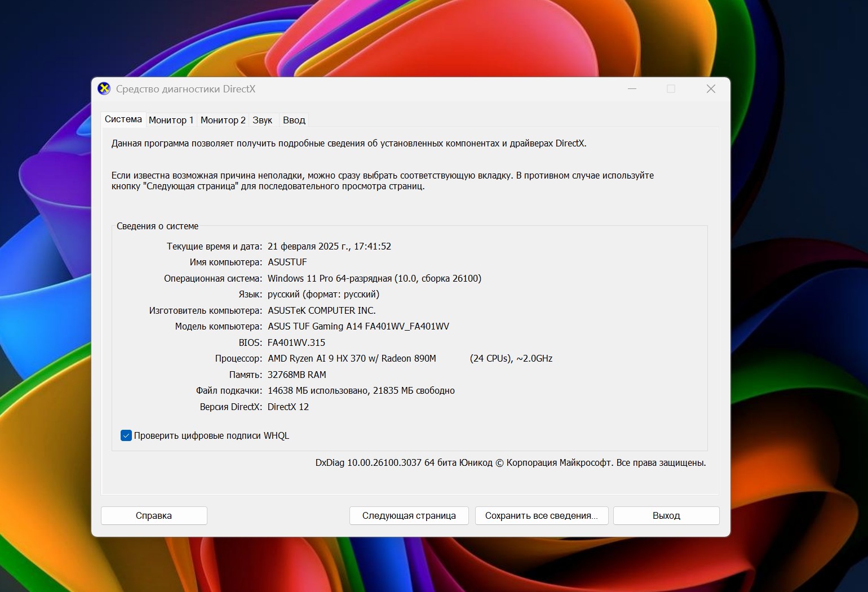Click the Выход button
This screenshot has height=592, width=868.
point(666,515)
